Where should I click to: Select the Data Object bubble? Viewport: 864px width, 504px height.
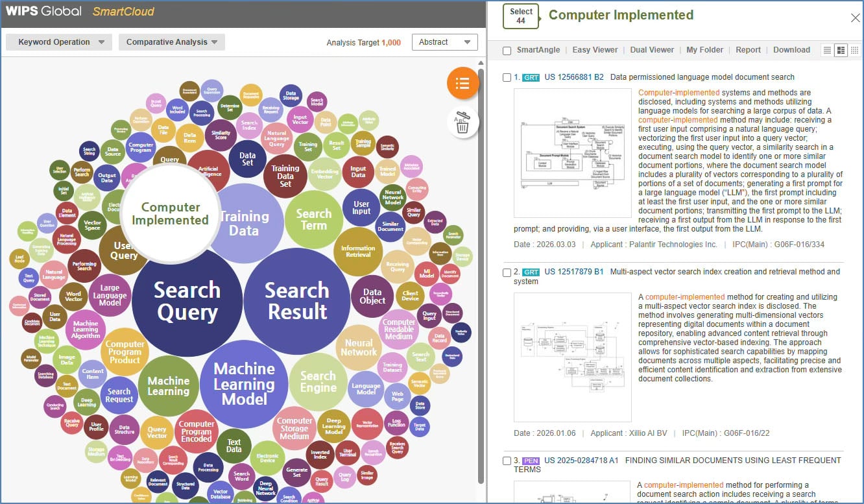[372, 296]
